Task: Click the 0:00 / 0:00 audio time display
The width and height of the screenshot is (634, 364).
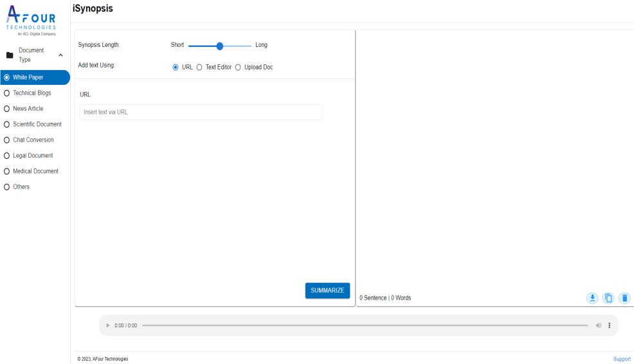Action: 126,325
